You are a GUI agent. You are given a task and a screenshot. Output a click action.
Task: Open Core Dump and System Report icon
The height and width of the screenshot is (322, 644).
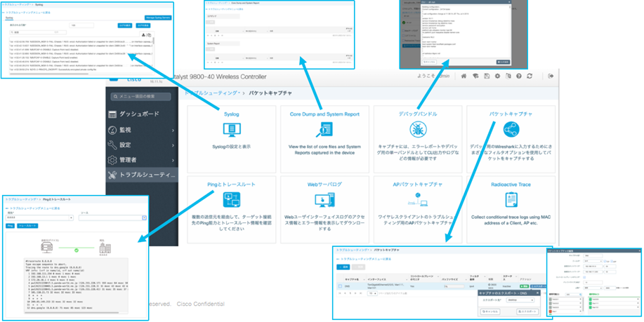pyautogui.click(x=324, y=129)
